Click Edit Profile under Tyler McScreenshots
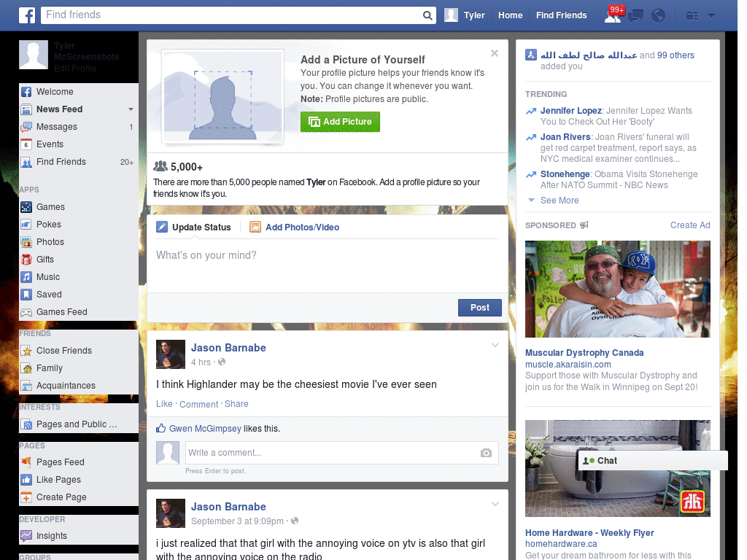747x560 pixels. pyautogui.click(x=75, y=69)
